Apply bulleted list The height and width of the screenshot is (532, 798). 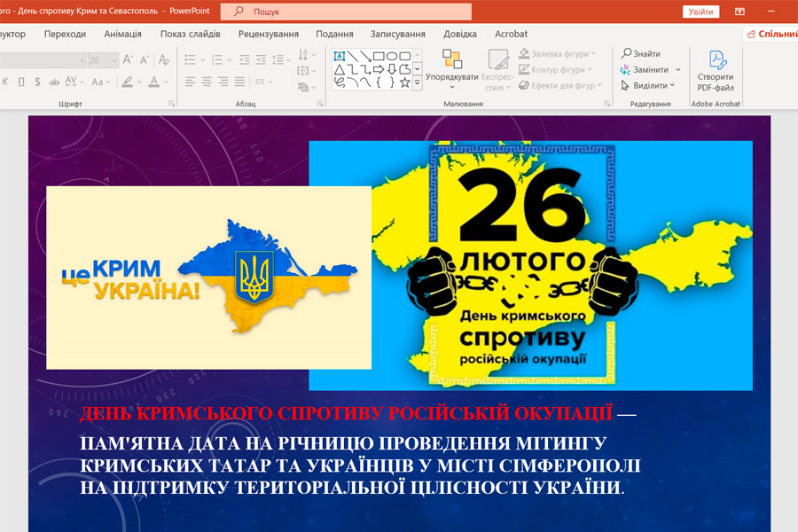click(x=191, y=60)
